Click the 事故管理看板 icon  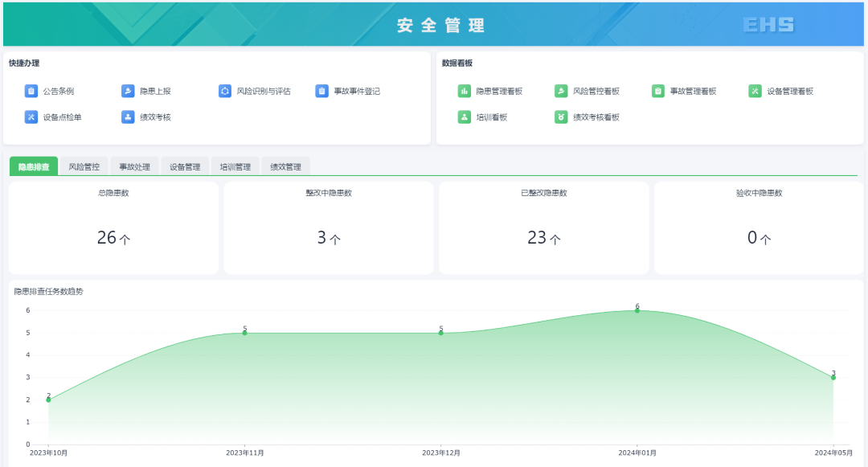point(658,91)
